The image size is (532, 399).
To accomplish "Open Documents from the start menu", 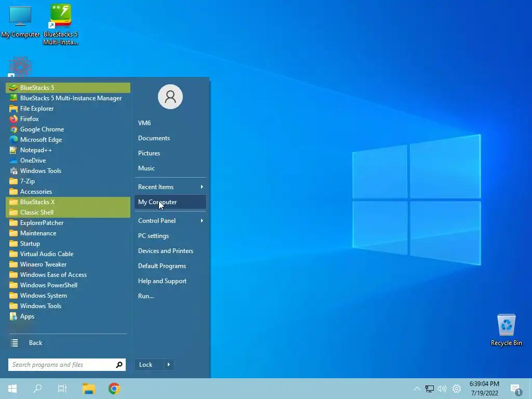I will pos(170,138).
